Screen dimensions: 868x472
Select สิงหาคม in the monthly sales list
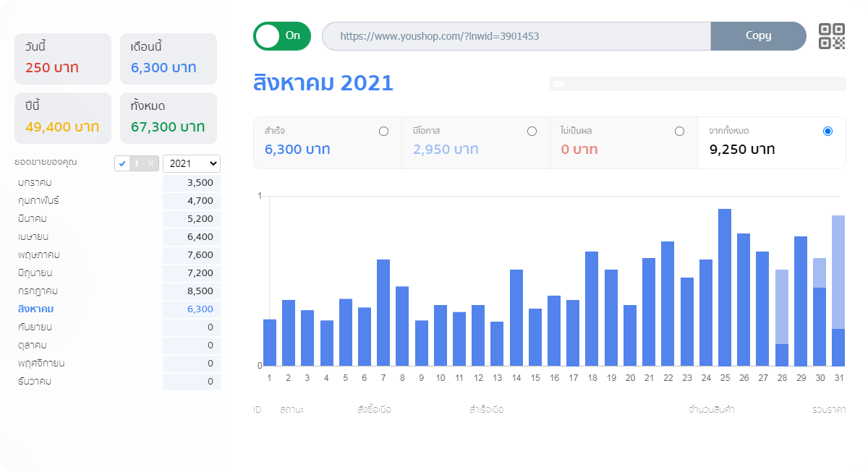pos(36,309)
